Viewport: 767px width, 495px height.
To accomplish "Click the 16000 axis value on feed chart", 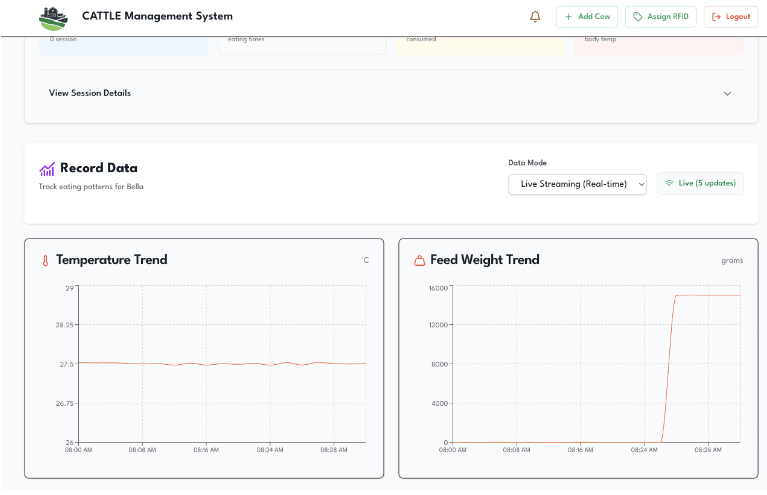I will point(438,288).
